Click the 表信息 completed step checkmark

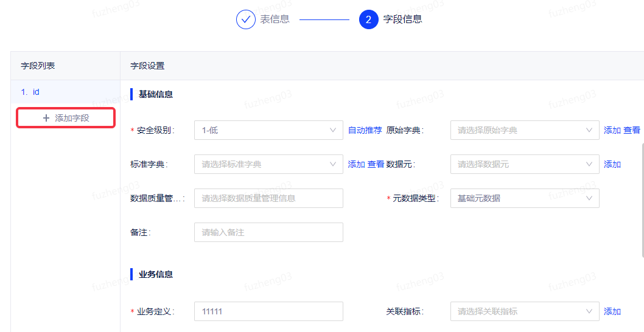coord(245,19)
